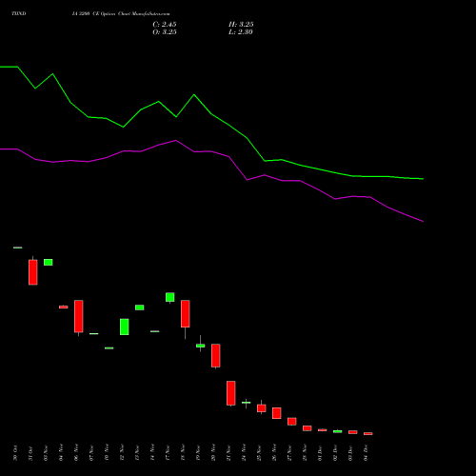Select the green candlestick for 03 Nov
Image resolution: width=476 pixels, height=476 pixels.
point(49,262)
